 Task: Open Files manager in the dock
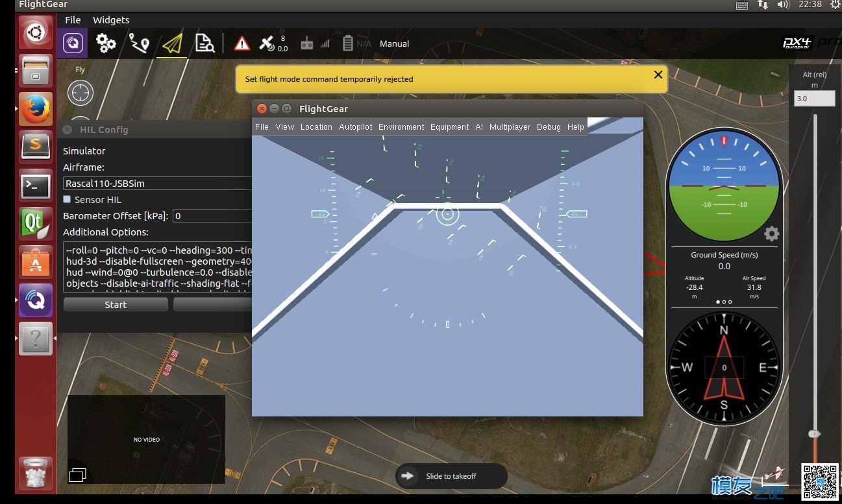[36, 70]
